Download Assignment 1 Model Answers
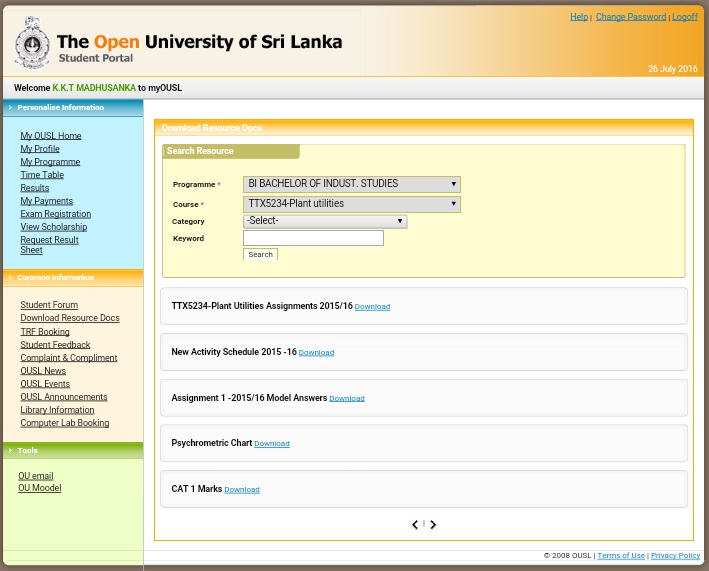 point(347,398)
